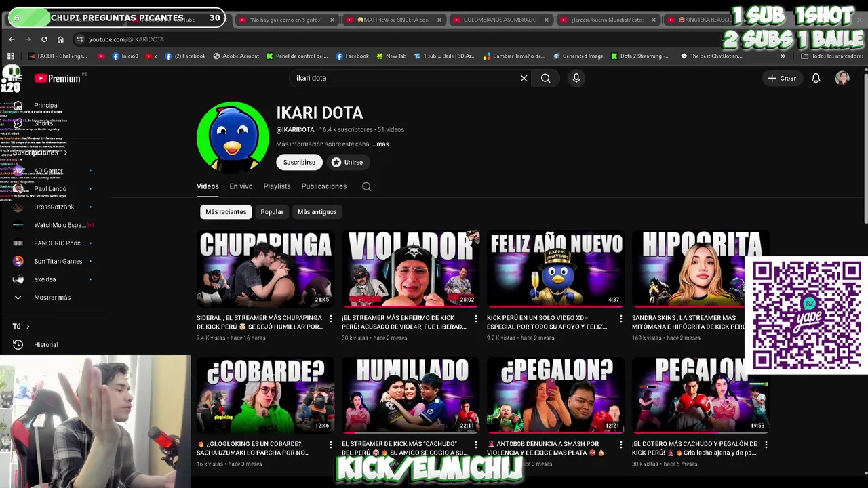The height and width of the screenshot is (488, 868).
Task: Switch to Tercera Guerra Mundial browser tab
Action: (x=607, y=20)
